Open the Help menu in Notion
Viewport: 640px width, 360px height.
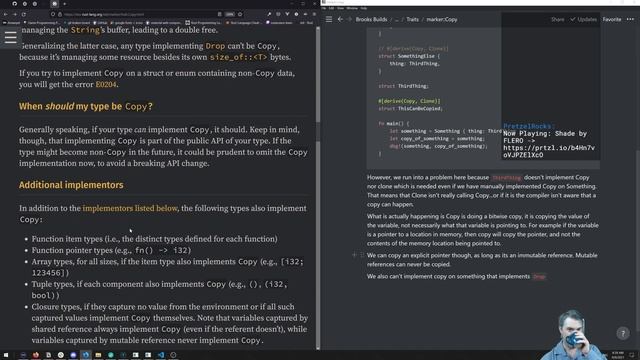tap(363, 8)
